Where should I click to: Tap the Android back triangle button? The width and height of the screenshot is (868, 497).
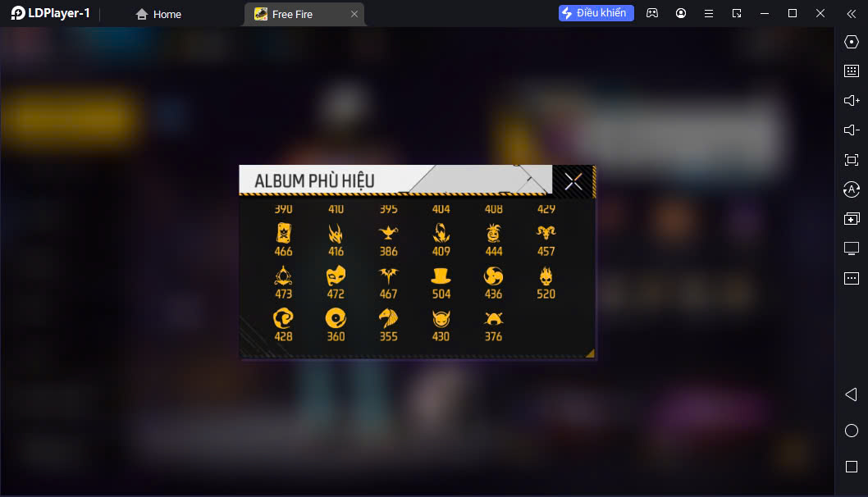(x=852, y=394)
